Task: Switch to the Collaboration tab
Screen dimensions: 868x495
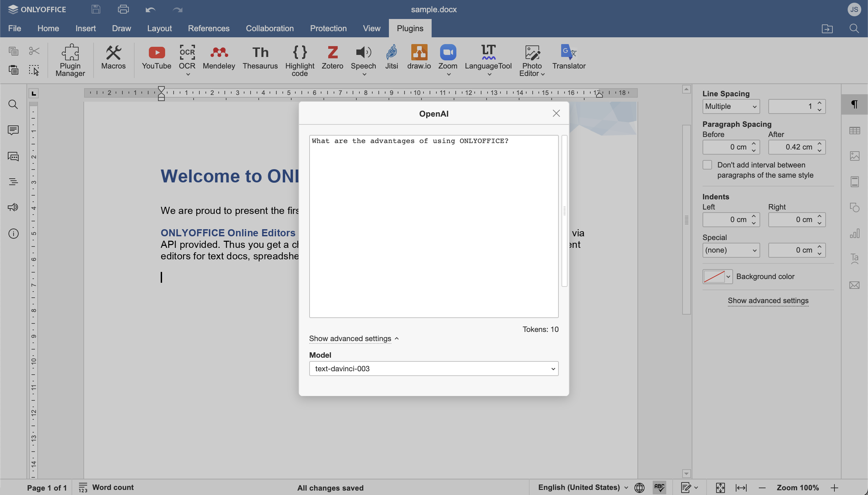Action: (270, 28)
